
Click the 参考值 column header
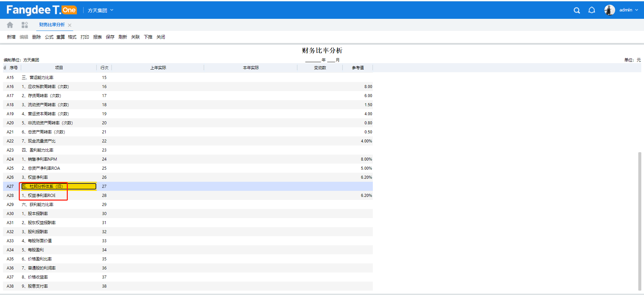tap(358, 68)
